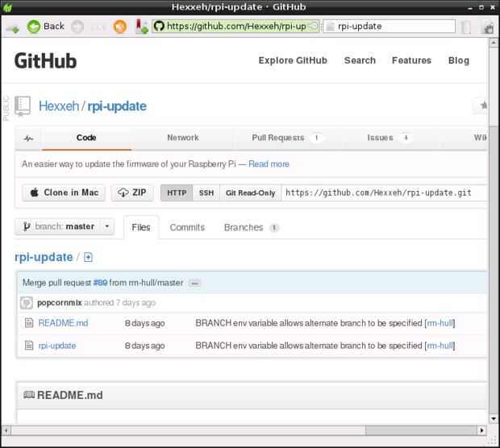Click the greyed-out forward arrow button

[77, 27]
